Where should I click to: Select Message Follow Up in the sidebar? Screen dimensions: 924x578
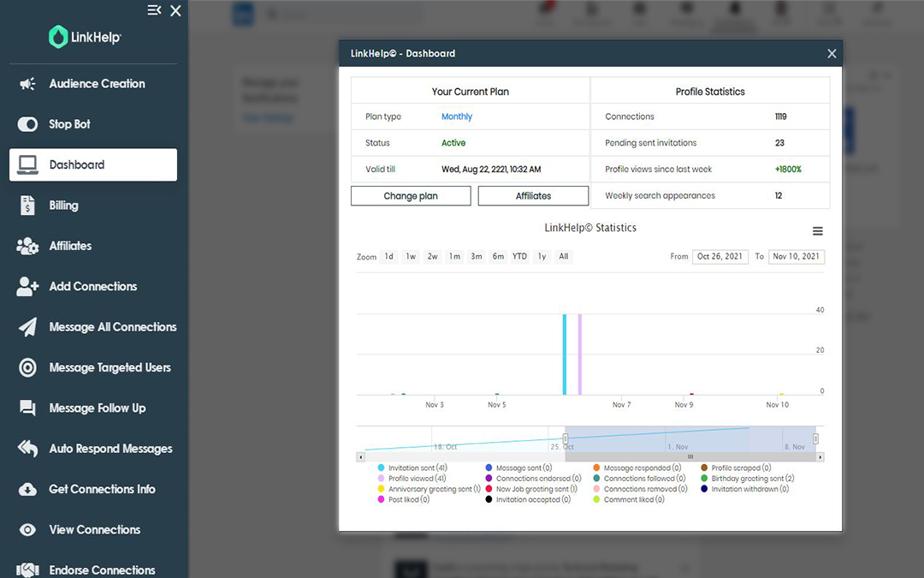pos(26,408)
